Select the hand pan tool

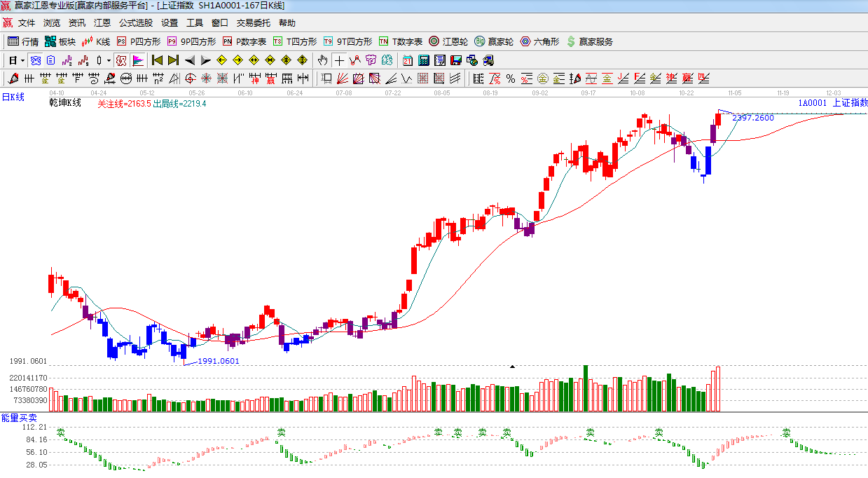coord(323,60)
